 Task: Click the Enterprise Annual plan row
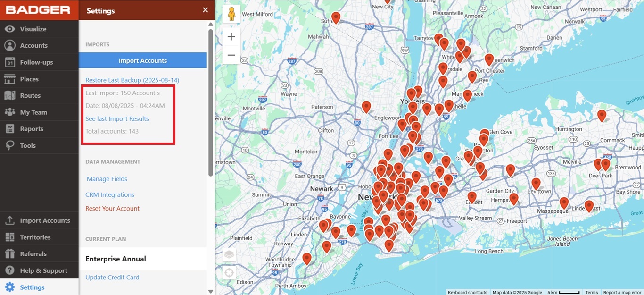(x=143, y=259)
